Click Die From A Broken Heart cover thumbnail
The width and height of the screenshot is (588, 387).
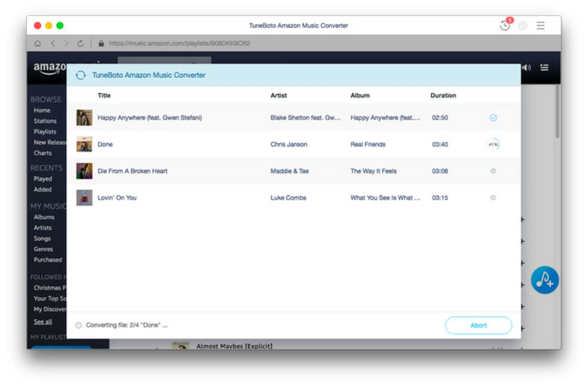pyautogui.click(x=84, y=171)
